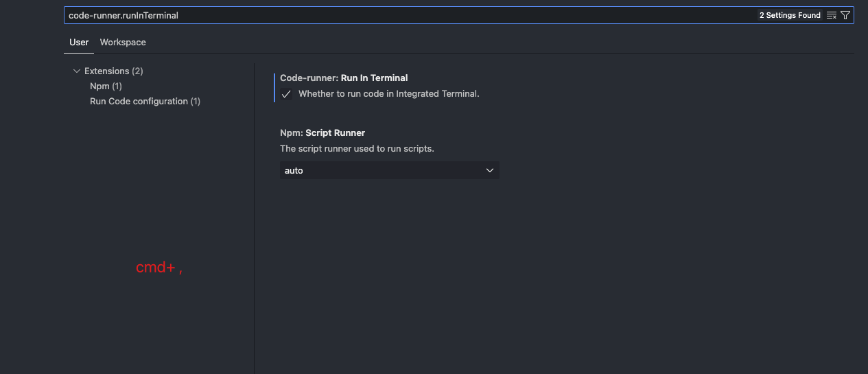The width and height of the screenshot is (868, 374).
Task: Click the Script Runner dropdown chevron arrow
Action: [489, 171]
